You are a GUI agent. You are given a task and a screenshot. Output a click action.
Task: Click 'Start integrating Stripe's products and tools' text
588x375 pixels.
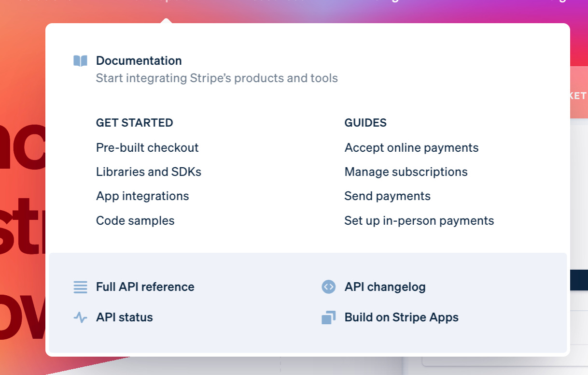coord(217,78)
